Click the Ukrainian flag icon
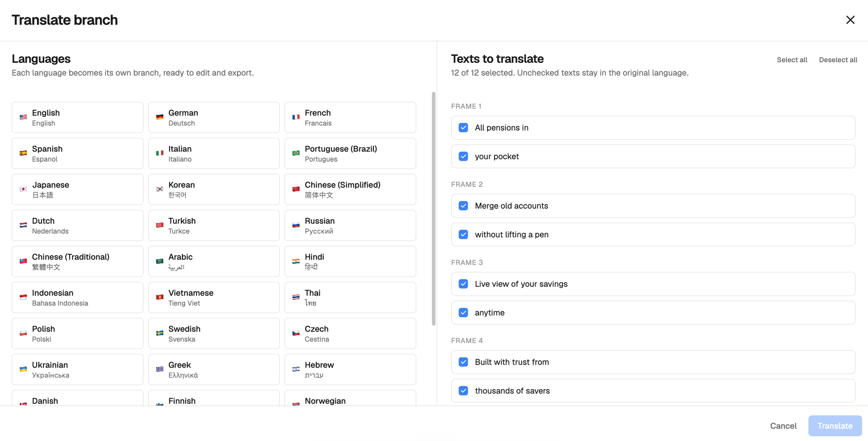This screenshot has height=441, width=868. coord(23,369)
